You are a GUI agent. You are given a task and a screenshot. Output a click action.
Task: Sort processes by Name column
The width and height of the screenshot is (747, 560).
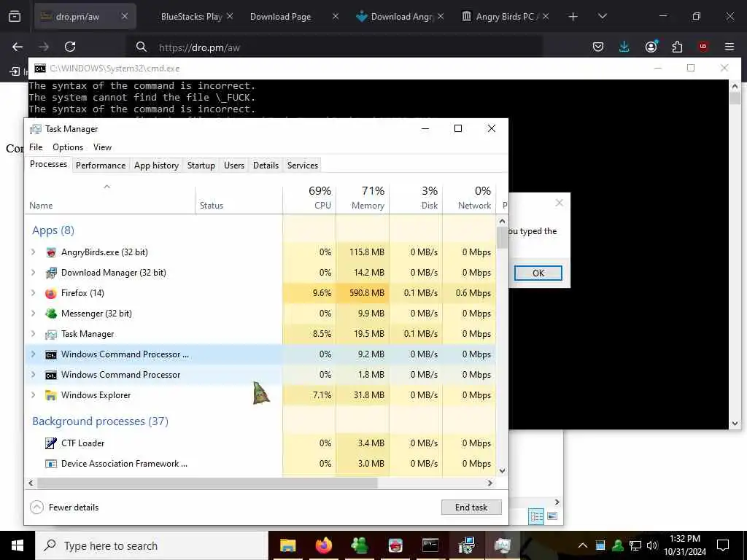pos(109,198)
